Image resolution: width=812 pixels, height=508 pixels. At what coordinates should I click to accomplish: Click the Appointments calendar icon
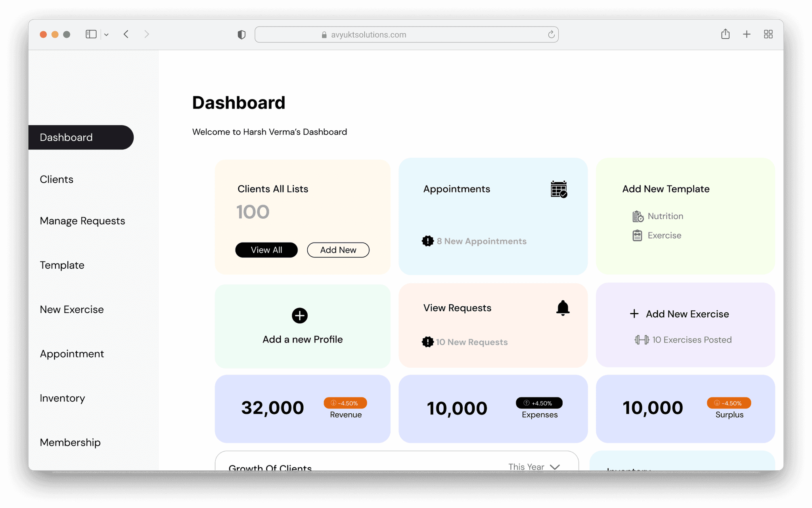click(557, 189)
